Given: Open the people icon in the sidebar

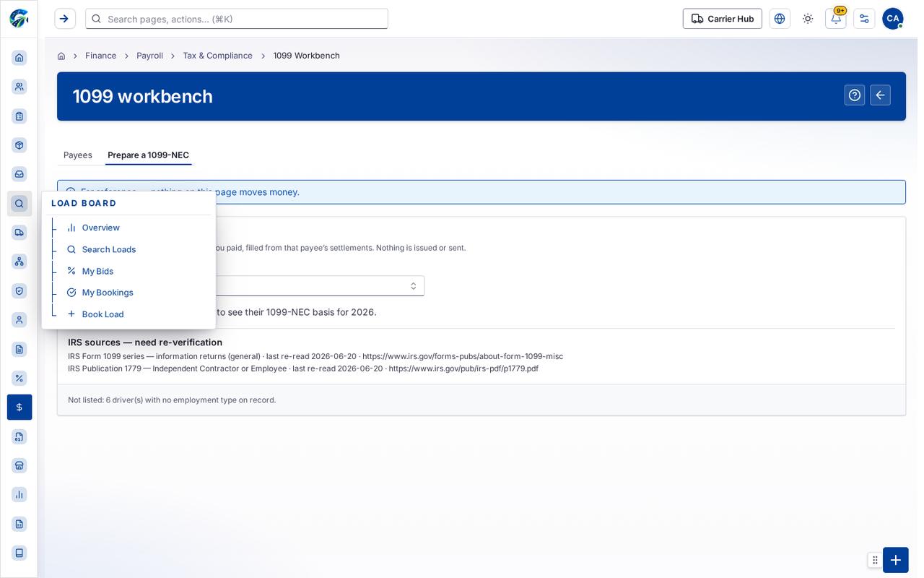Looking at the screenshot, I should pos(19,87).
